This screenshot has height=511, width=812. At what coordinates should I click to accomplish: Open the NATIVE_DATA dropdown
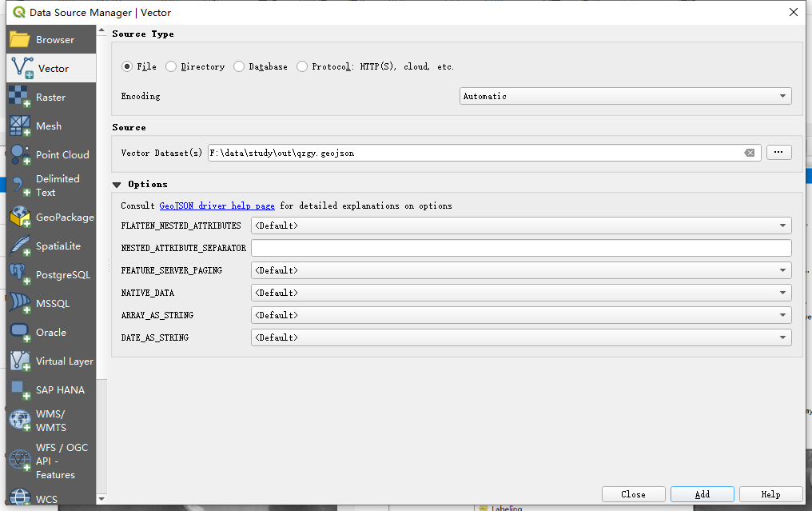pos(521,293)
